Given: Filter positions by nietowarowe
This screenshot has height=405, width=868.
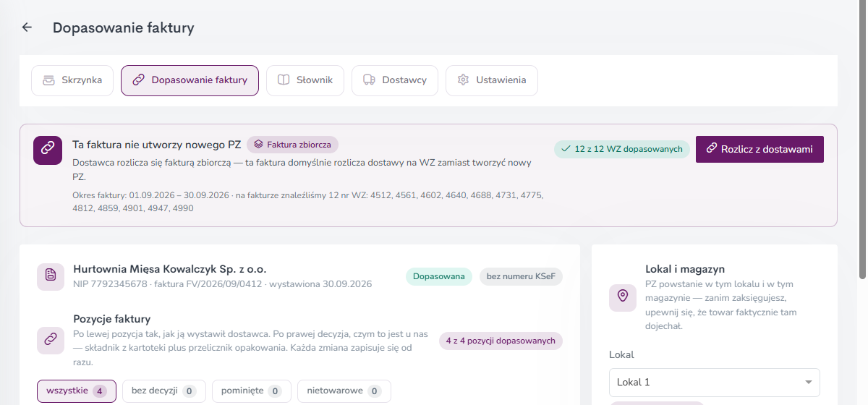Looking at the screenshot, I should [x=344, y=391].
